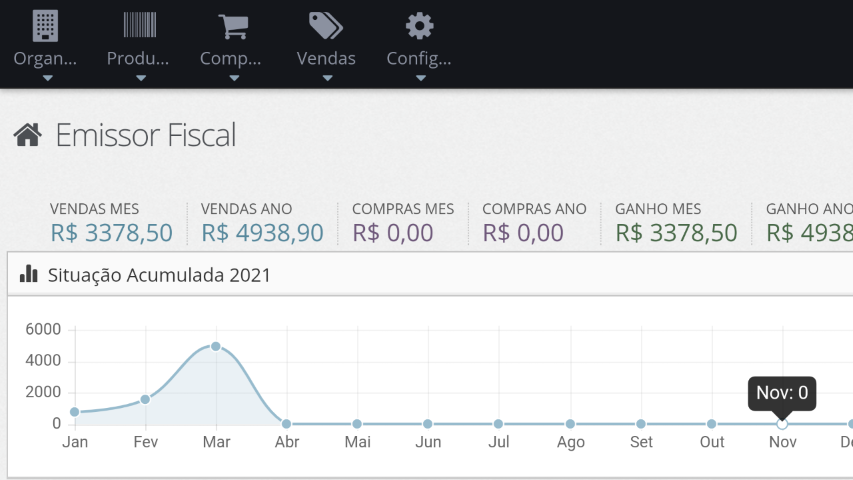Select the Nov data point on chart

[x=782, y=424]
